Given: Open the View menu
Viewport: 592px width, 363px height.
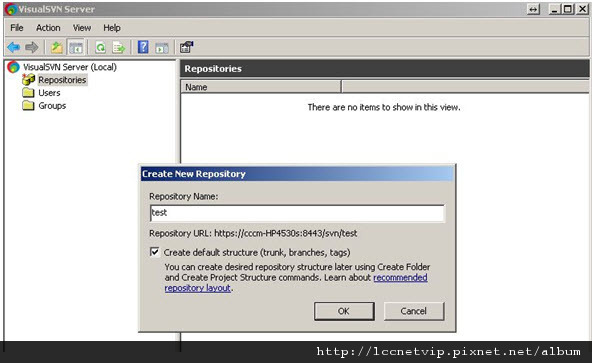Looking at the screenshot, I should tap(82, 28).
